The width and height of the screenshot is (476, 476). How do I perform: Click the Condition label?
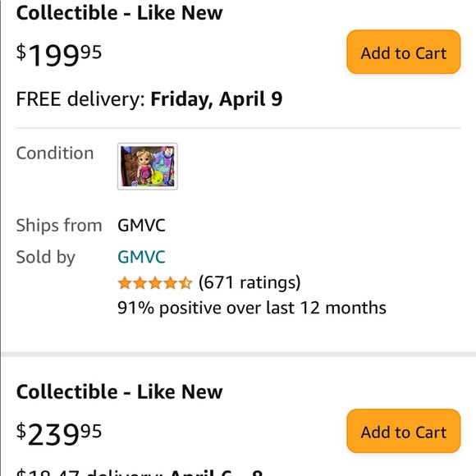coord(55,153)
